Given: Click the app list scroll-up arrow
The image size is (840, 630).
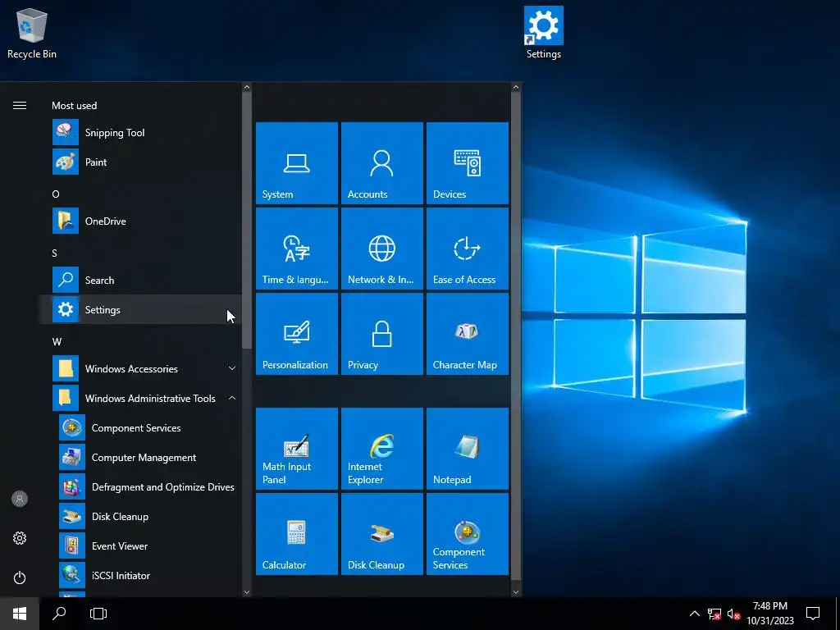Looking at the screenshot, I should click(246, 87).
